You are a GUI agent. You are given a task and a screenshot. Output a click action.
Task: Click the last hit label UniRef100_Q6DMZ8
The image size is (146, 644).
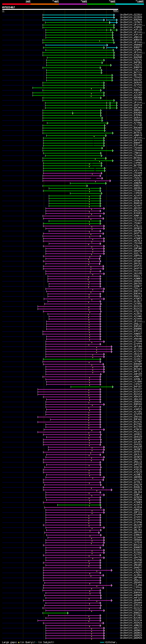point(131,638)
